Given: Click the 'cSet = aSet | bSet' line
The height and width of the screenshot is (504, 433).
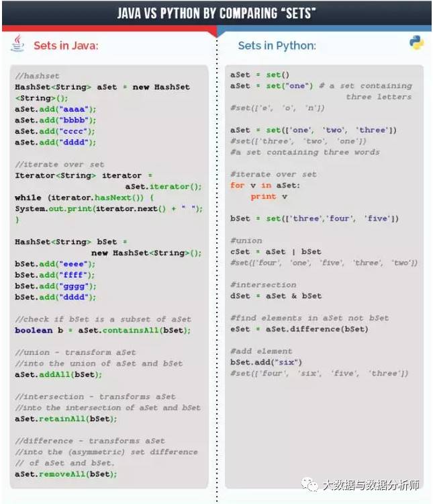Looking at the screenshot, I should [x=276, y=252].
